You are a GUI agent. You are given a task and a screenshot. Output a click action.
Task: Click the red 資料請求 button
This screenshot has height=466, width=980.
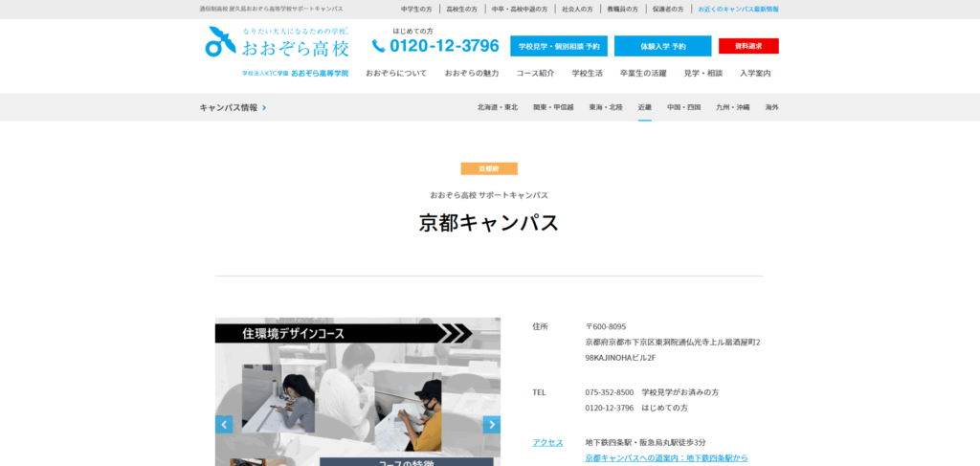tap(748, 46)
